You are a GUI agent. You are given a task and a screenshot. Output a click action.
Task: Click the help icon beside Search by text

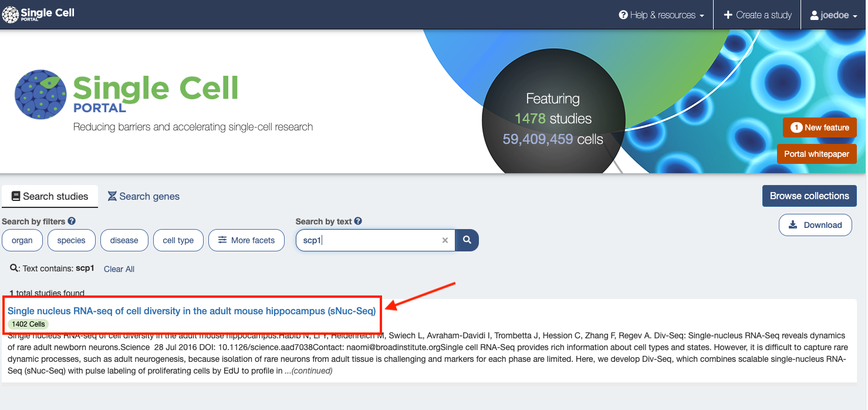[x=358, y=221]
